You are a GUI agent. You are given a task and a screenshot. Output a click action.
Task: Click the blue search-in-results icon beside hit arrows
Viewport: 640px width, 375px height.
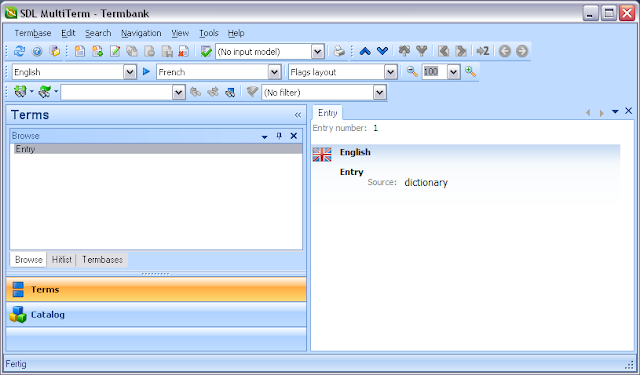click(x=230, y=92)
